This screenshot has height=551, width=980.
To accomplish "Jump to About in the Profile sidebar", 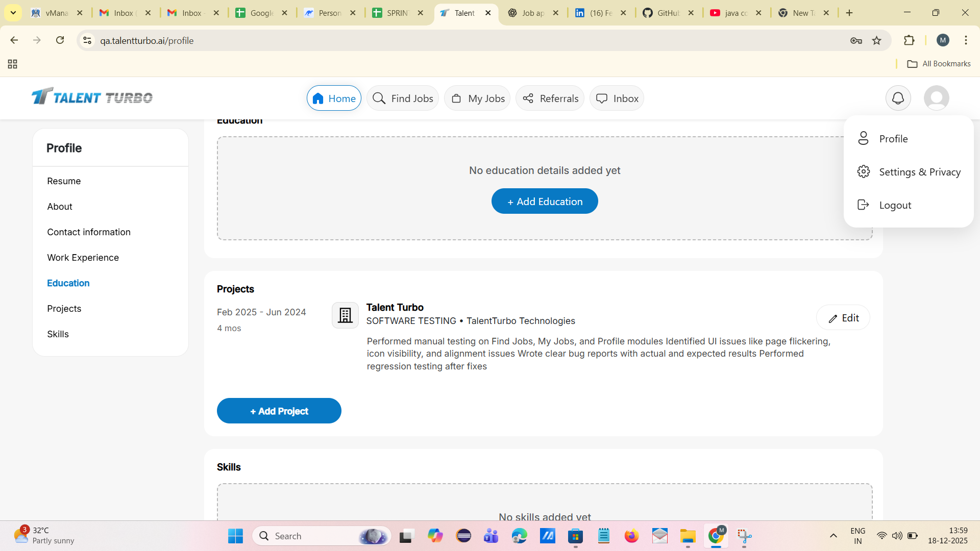I will pyautogui.click(x=60, y=207).
